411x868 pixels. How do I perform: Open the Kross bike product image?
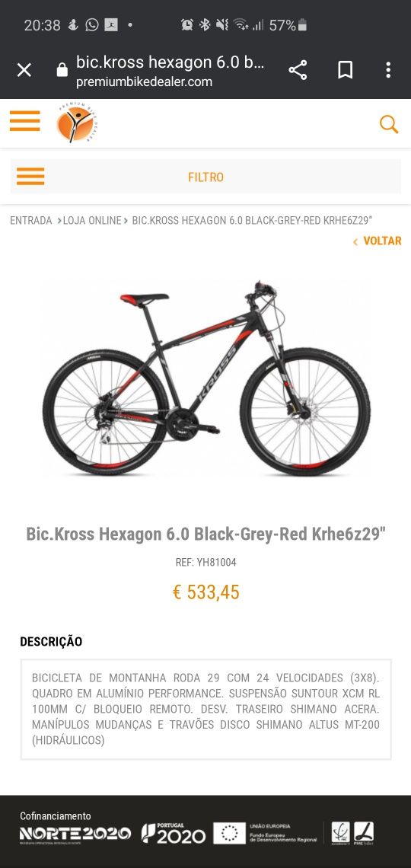click(x=206, y=378)
